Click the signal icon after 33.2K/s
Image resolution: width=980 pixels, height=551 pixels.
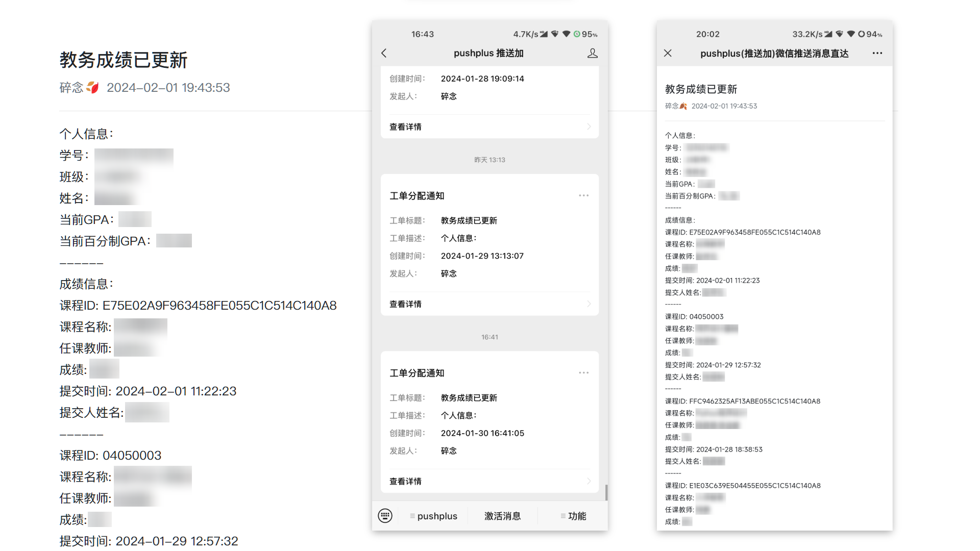[828, 34]
